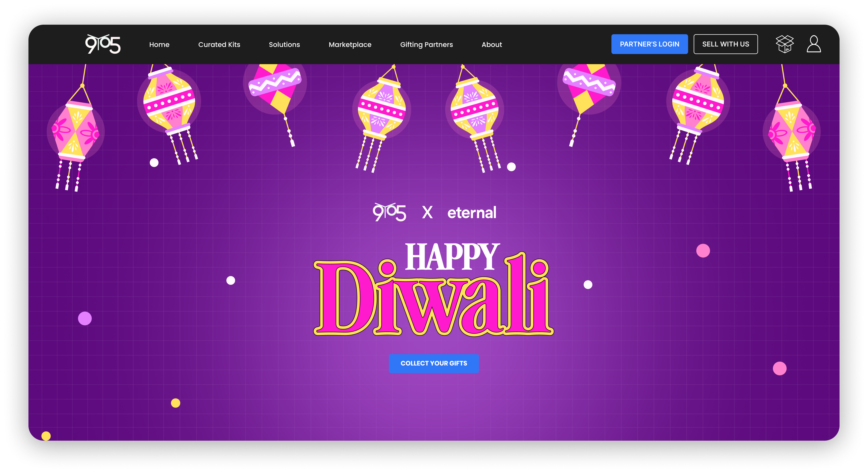Click the Happy Diwali headline graphic
Screen dimensions: 868x473
click(434, 289)
